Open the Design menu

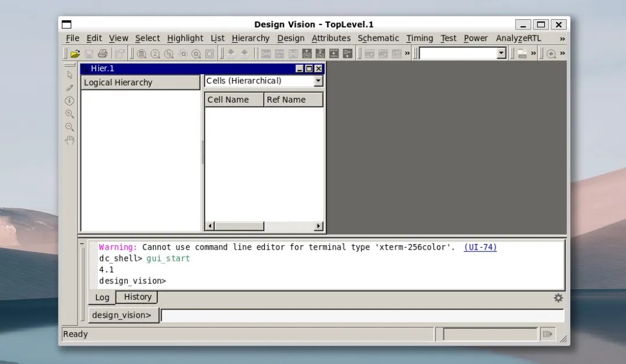click(x=291, y=38)
